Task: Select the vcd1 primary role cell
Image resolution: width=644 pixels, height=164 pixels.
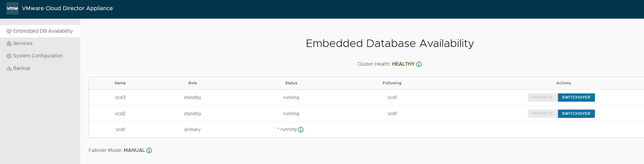Action: [x=192, y=129]
